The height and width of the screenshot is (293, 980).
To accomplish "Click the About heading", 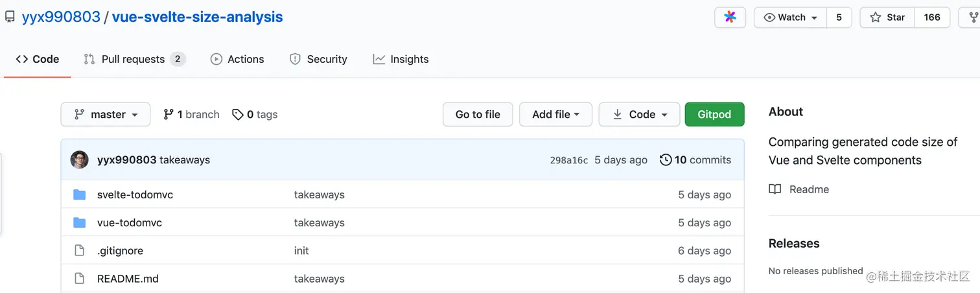I will (x=786, y=111).
